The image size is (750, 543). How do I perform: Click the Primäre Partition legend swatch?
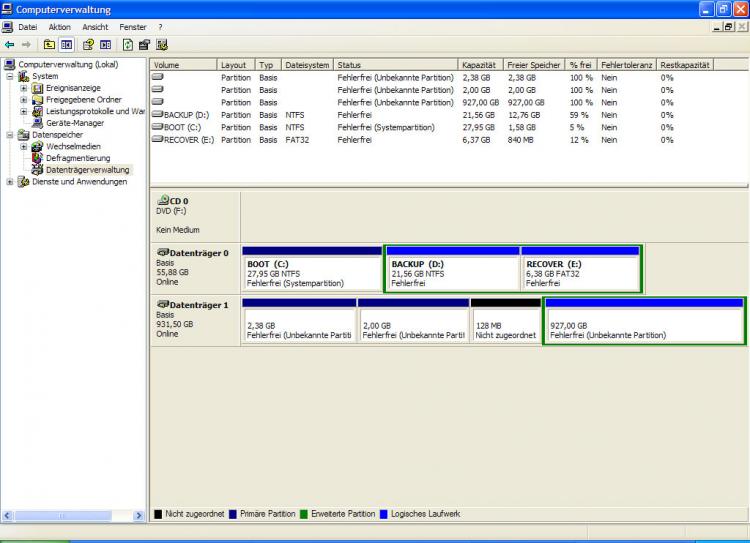(x=233, y=514)
